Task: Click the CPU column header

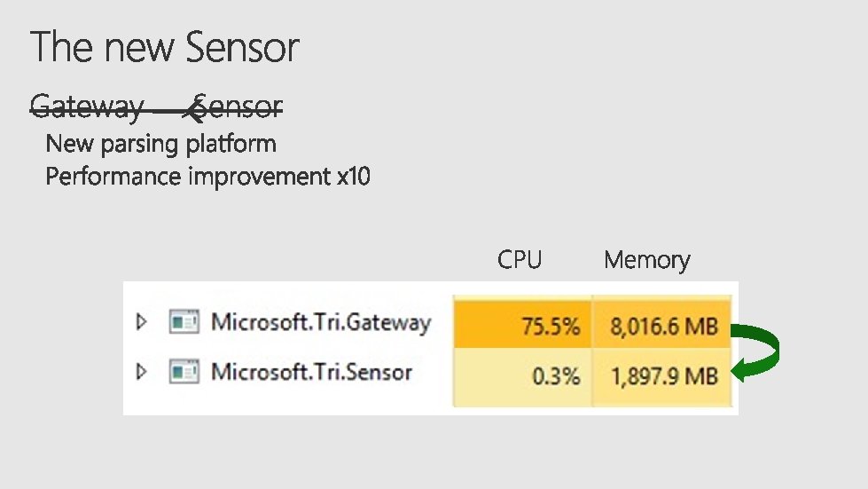Action: 520,259
